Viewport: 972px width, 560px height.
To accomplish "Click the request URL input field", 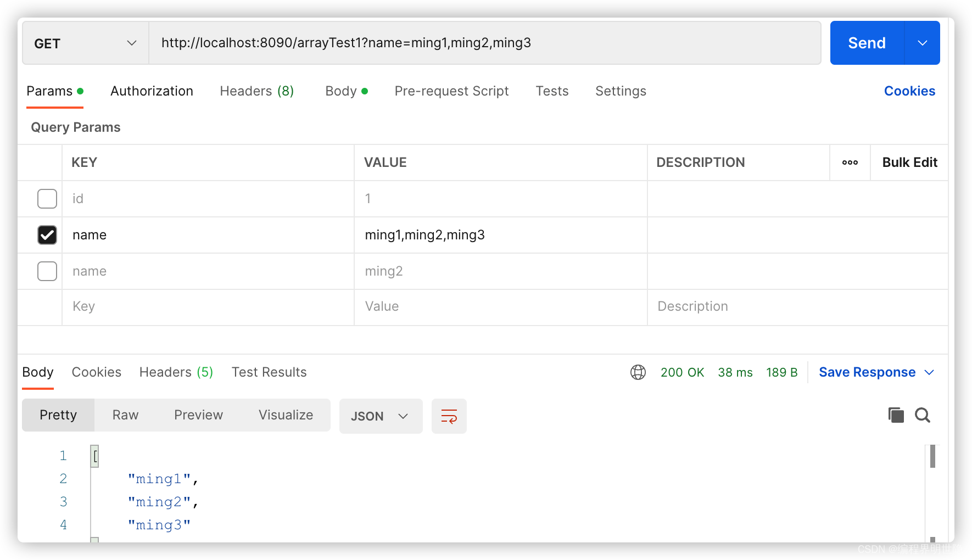I will (483, 43).
